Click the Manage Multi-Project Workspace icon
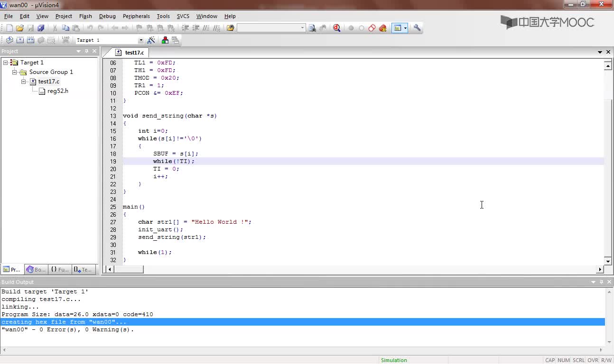 point(176,40)
